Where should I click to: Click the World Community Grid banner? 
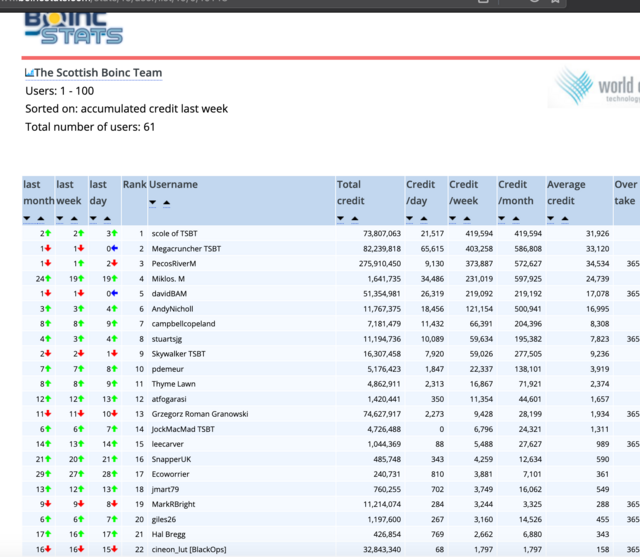(x=595, y=87)
